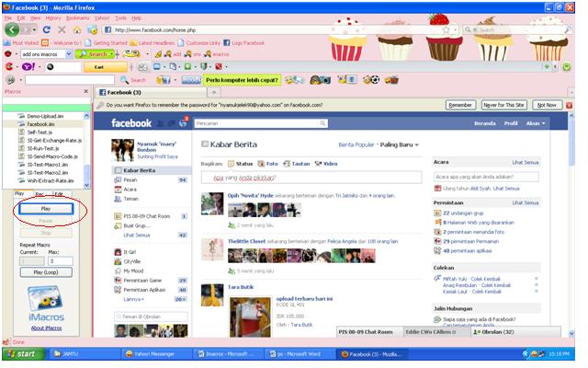The image size is (588, 368).
Task: Click the 'Apa yang Anda pikirkan?' status box
Action: click(x=311, y=178)
